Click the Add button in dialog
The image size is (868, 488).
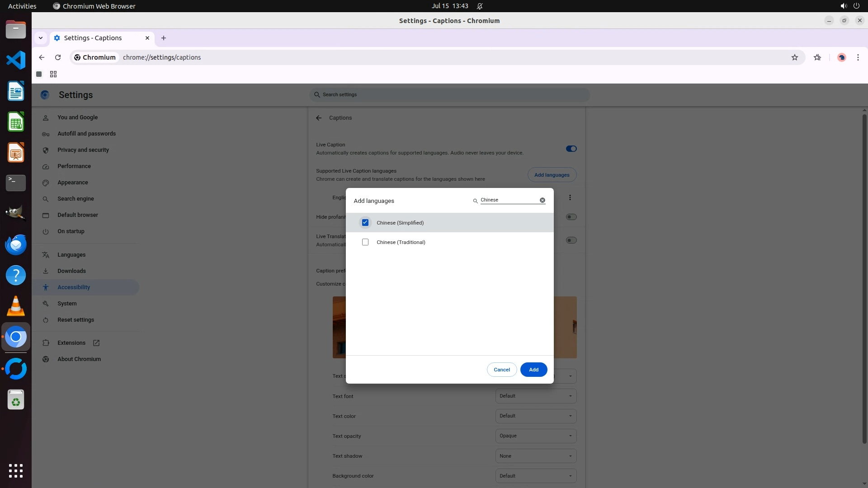pyautogui.click(x=533, y=370)
